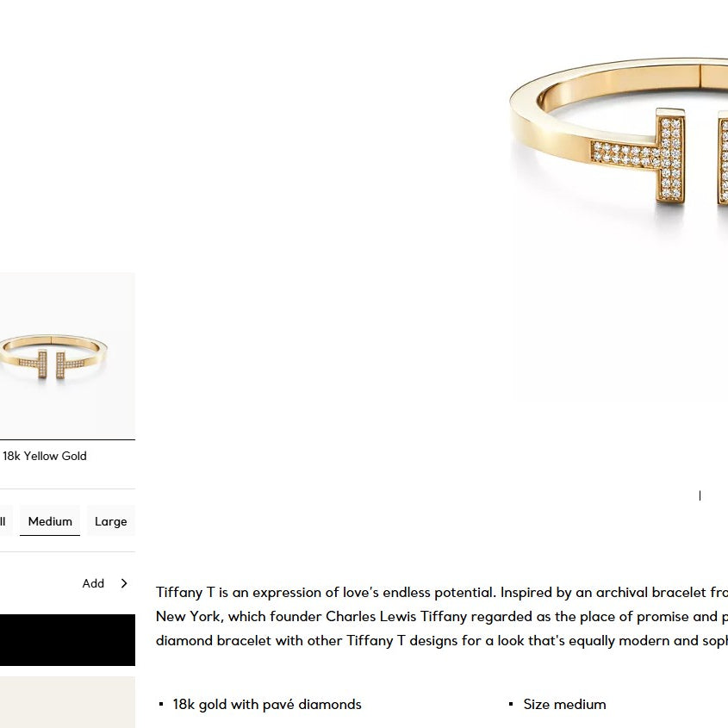Click the right T motif at the image edge
The width and height of the screenshot is (728, 728).
click(723, 158)
